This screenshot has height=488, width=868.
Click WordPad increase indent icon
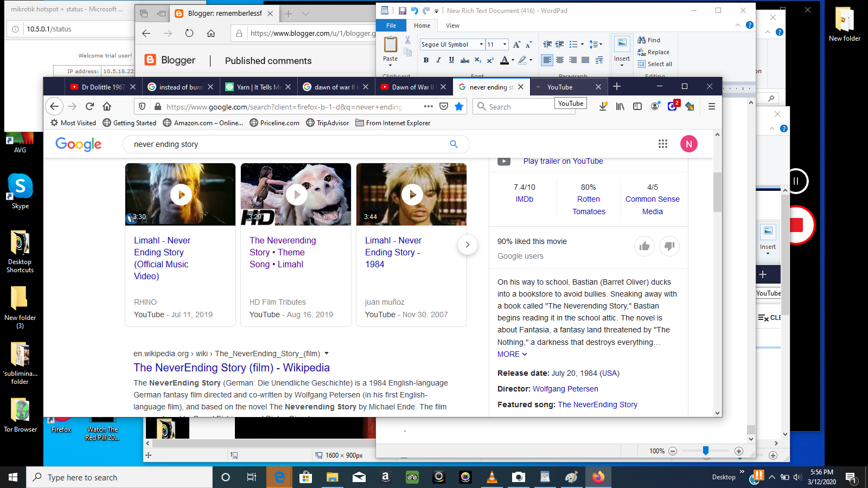pyautogui.click(x=559, y=44)
